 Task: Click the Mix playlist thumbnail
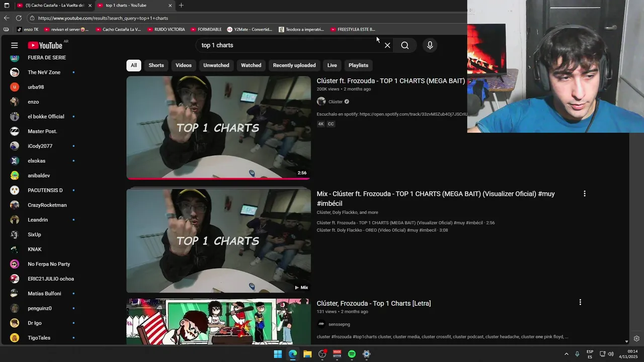click(x=218, y=240)
